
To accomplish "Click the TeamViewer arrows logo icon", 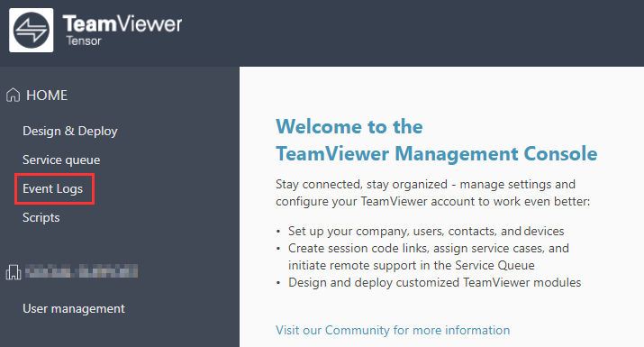I will [x=32, y=30].
